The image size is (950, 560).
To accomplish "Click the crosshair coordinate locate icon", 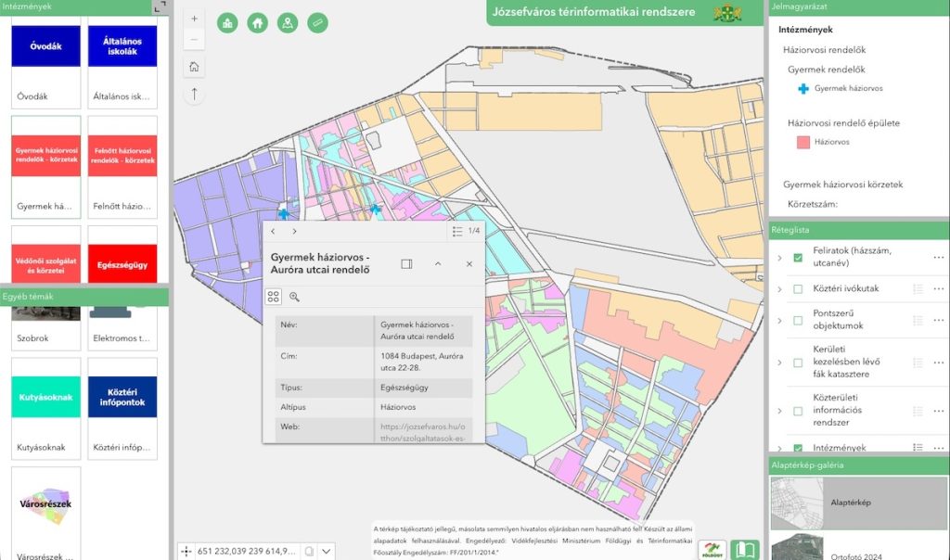I will click(x=186, y=551).
